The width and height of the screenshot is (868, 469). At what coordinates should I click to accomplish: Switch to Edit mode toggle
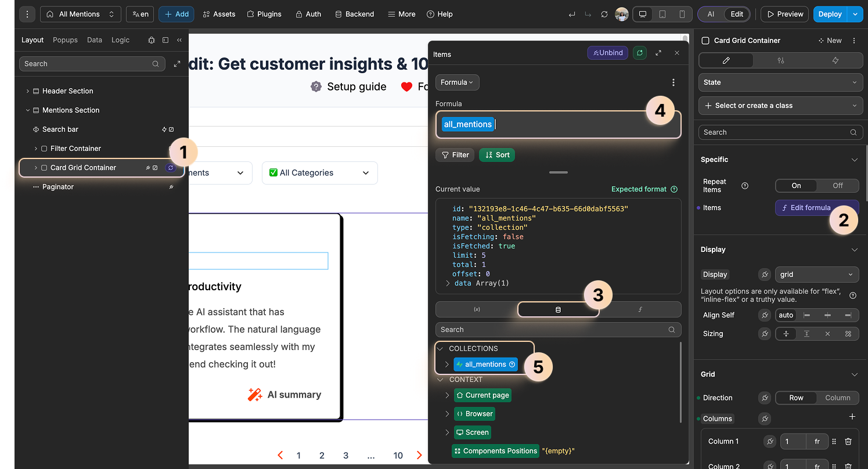[737, 14]
